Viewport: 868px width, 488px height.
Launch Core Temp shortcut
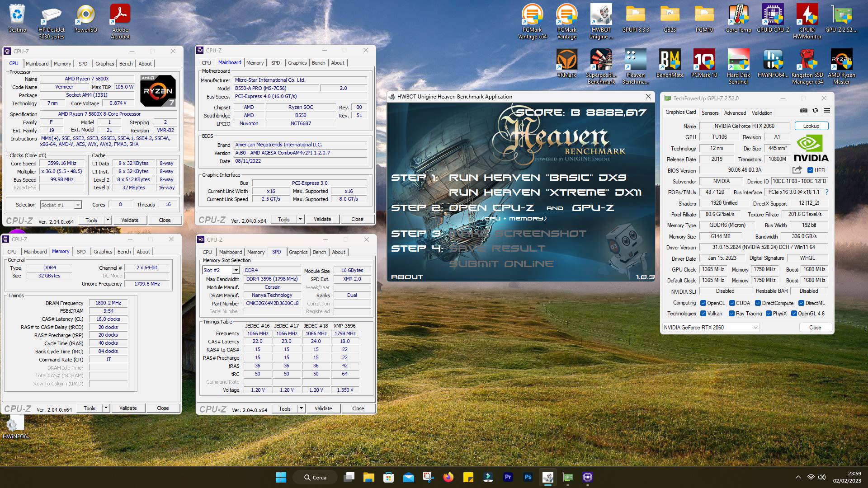739,19
